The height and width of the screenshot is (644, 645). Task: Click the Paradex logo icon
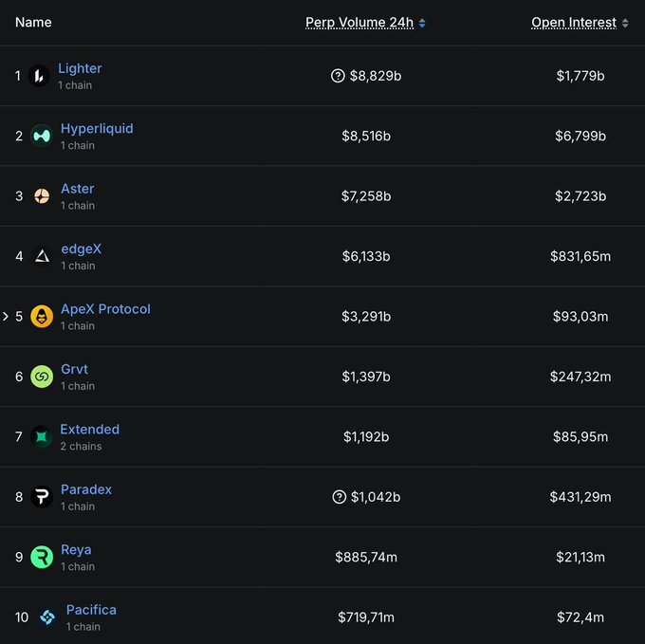[x=42, y=497]
